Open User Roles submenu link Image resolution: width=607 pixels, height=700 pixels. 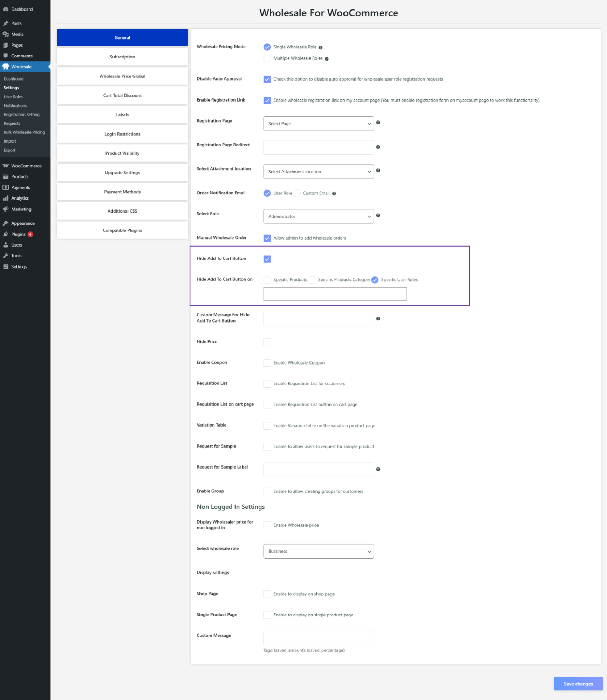coord(13,97)
